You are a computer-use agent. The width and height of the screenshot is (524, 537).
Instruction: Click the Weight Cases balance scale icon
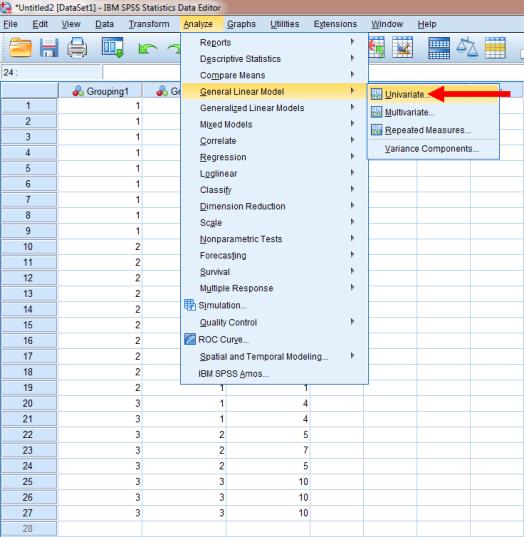coord(467,48)
